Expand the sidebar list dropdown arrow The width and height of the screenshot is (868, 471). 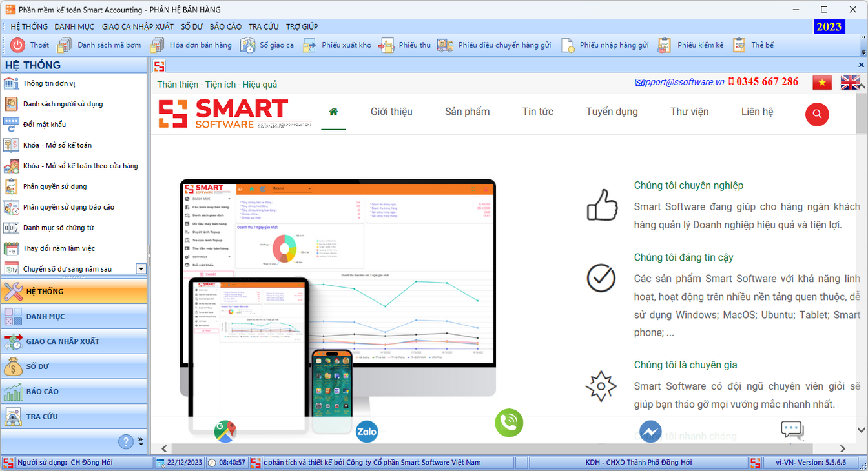141,268
